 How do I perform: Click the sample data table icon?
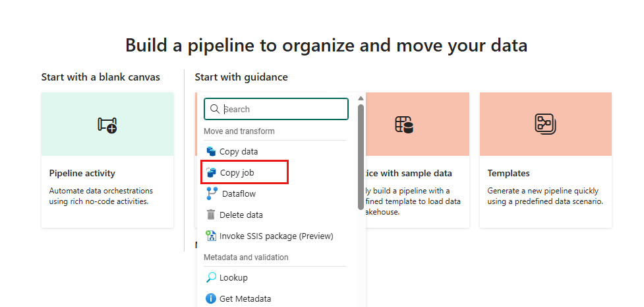tap(403, 124)
